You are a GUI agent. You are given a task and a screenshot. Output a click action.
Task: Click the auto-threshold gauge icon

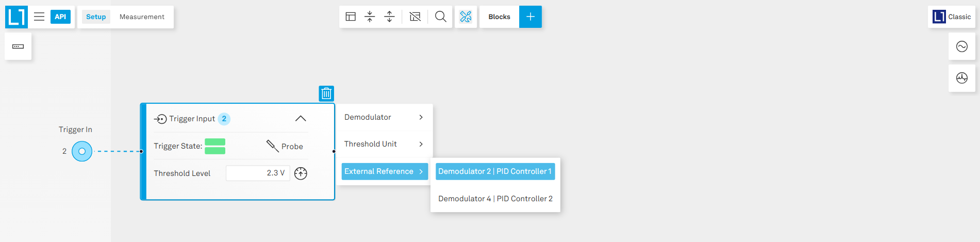click(301, 173)
